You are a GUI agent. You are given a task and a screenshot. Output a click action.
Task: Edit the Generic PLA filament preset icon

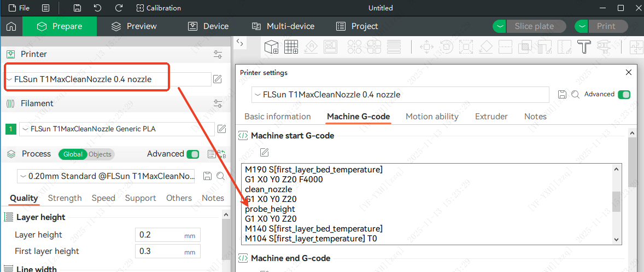pos(221,129)
